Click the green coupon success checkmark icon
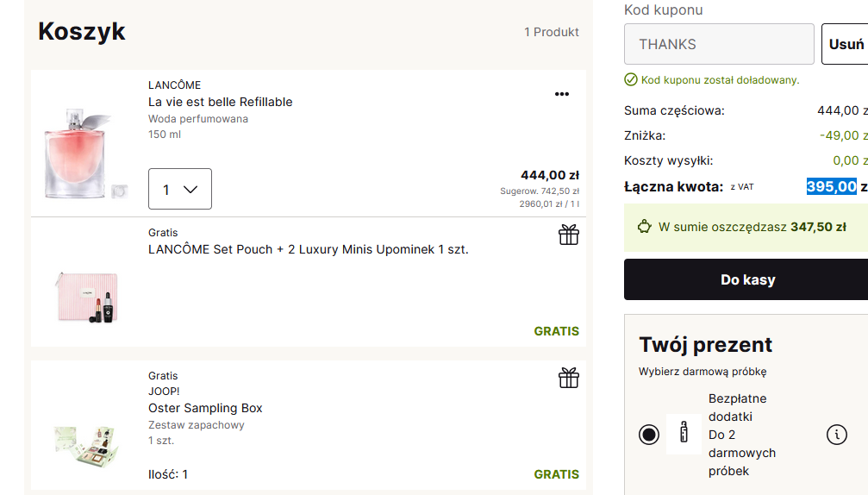 (x=631, y=79)
